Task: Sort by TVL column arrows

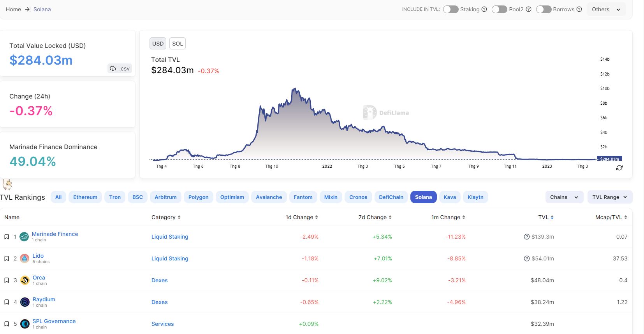Action: pos(552,218)
